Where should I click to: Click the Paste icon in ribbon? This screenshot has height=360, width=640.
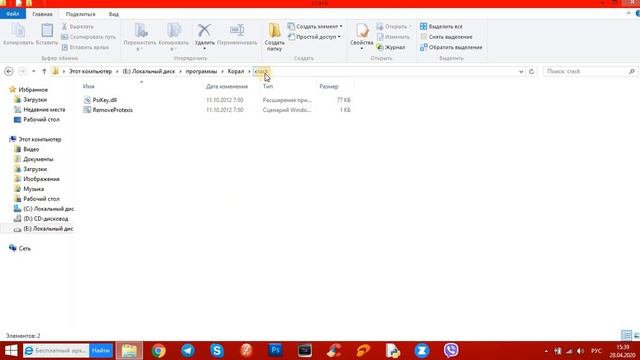(47, 31)
